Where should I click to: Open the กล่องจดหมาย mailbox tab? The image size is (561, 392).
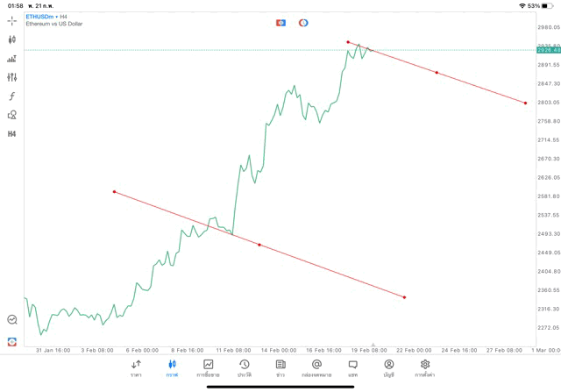tap(316, 367)
